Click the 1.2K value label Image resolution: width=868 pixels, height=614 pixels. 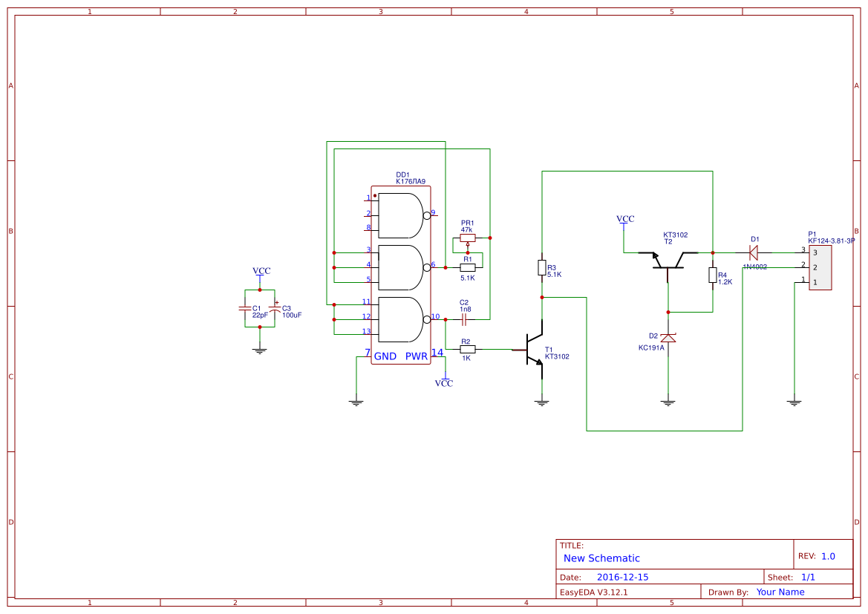725,282
